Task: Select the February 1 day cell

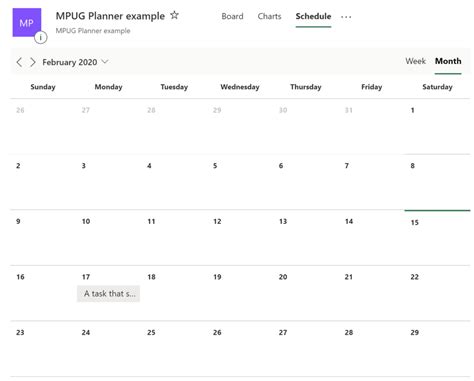Action: [x=437, y=126]
